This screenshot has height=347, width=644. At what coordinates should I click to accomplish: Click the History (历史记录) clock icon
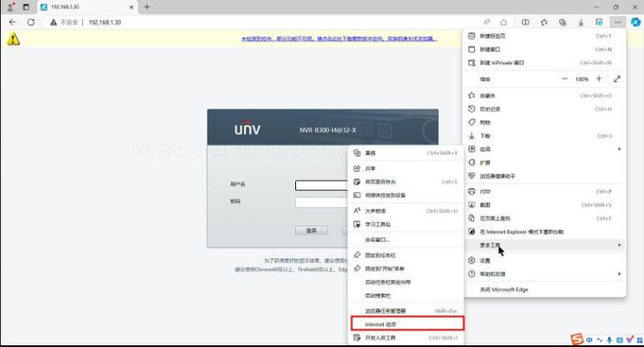(x=471, y=109)
